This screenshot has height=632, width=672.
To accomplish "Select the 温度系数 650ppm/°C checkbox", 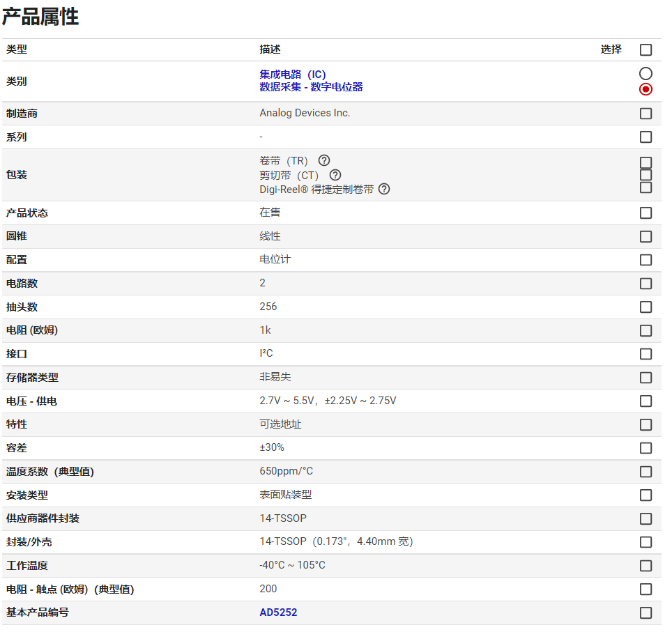I will pos(646,472).
